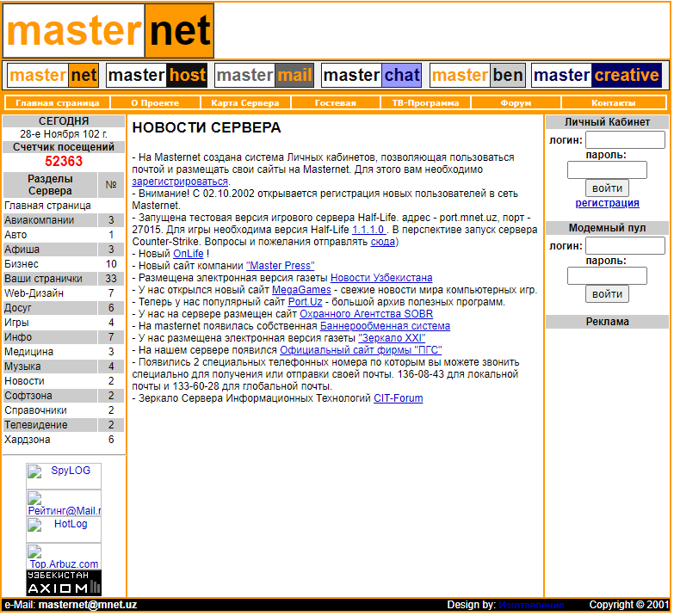Follow the зарегистрироваться link

point(180,182)
